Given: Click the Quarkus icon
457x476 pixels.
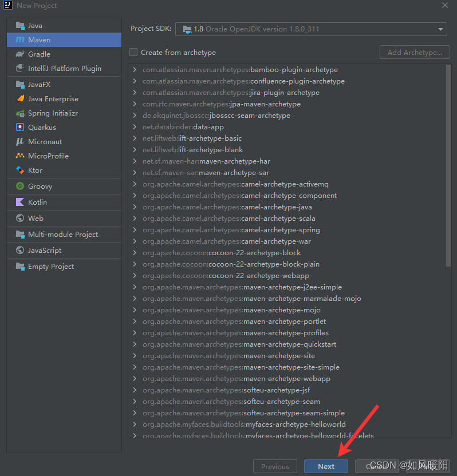Looking at the screenshot, I should pos(20,127).
